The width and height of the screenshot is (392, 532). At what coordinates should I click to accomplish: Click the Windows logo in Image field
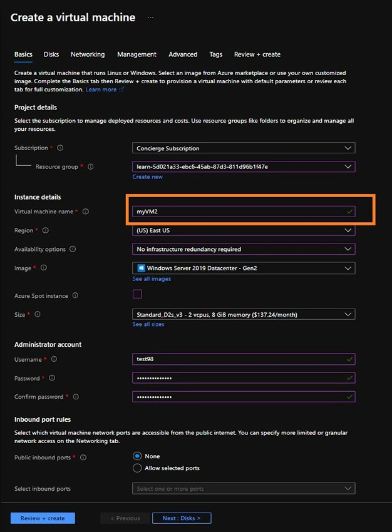click(x=141, y=268)
